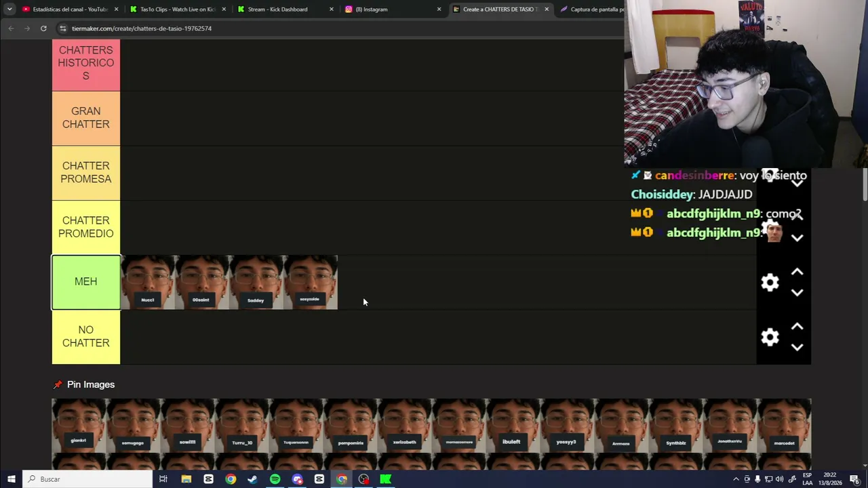Click the NO CHATTER tier label
This screenshot has height=488, width=868.
[x=86, y=337]
